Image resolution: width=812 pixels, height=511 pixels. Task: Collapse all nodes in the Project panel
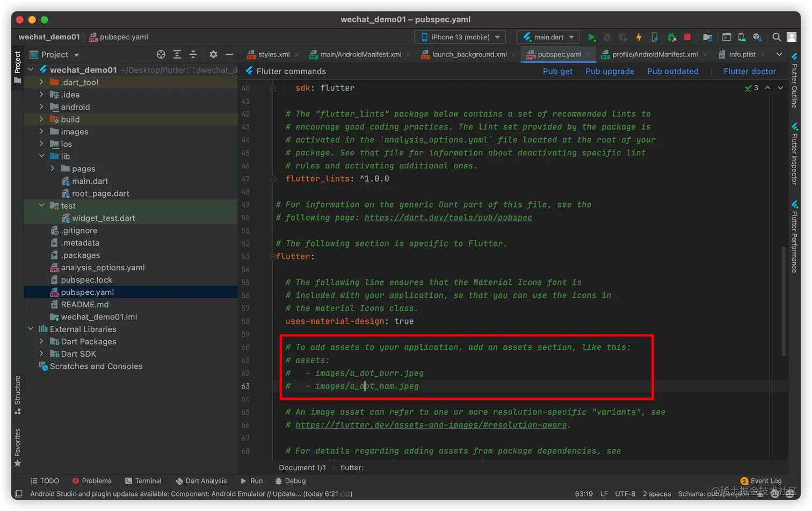[193, 54]
